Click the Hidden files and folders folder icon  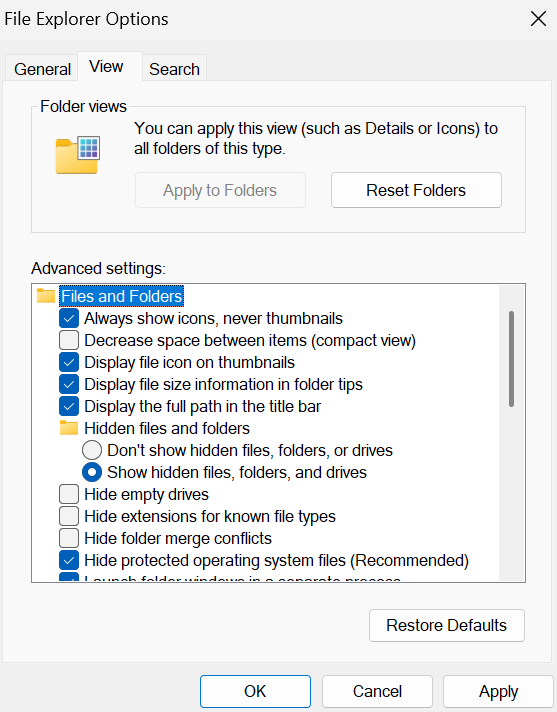tap(69, 428)
